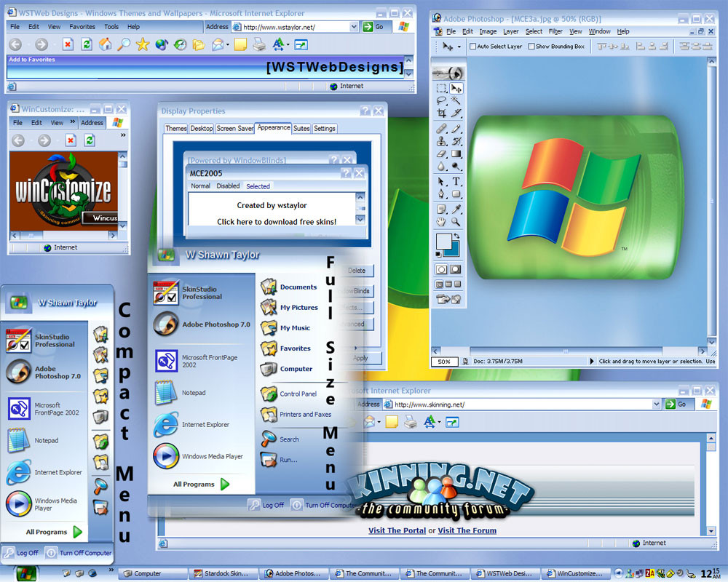Viewport: 728px width, 582px height.
Task: Open Photoshop's foreground color swatch
Action: [x=443, y=241]
